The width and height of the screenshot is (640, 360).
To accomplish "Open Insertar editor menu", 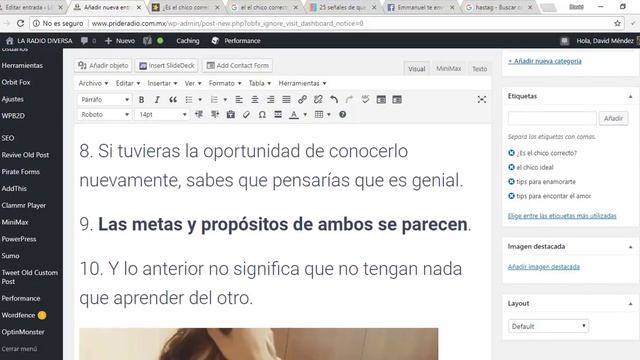I will pos(162,83).
